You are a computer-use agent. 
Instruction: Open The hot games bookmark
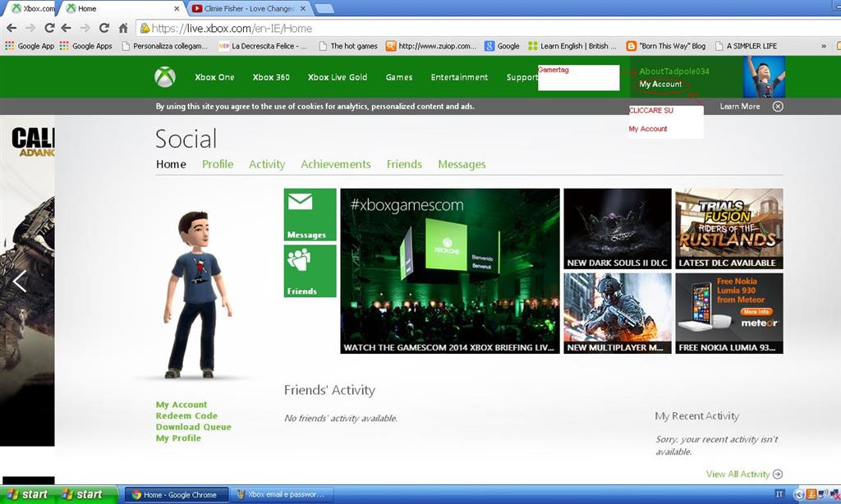coord(348,46)
